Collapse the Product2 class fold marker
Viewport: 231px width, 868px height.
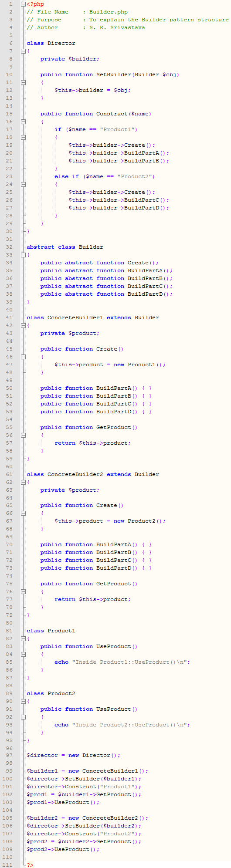click(23, 701)
